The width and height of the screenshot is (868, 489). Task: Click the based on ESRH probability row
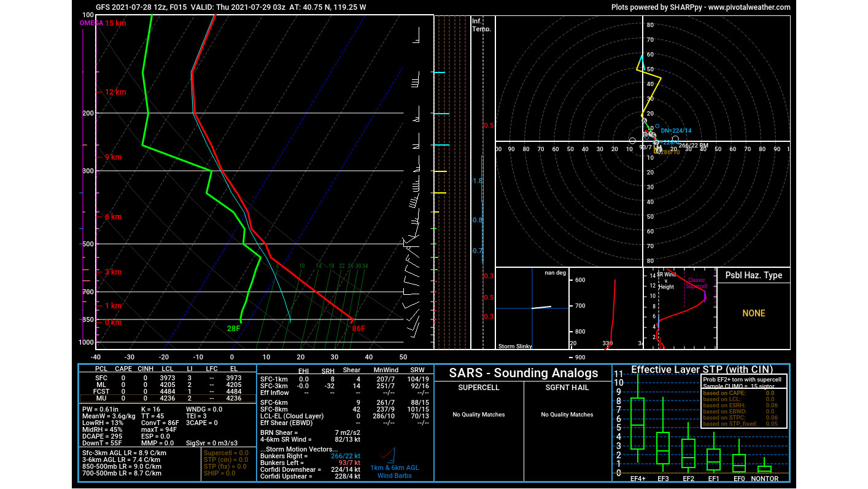tap(739, 405)
